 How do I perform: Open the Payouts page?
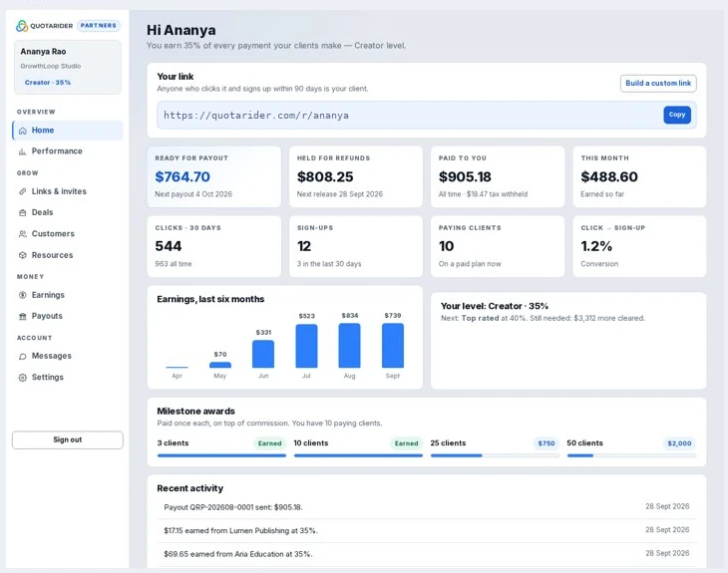68,316
